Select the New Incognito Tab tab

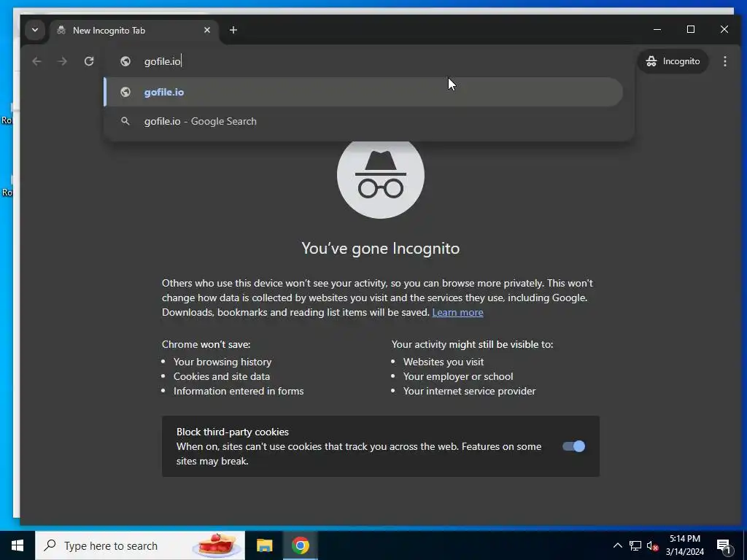(x=134, y=31)
